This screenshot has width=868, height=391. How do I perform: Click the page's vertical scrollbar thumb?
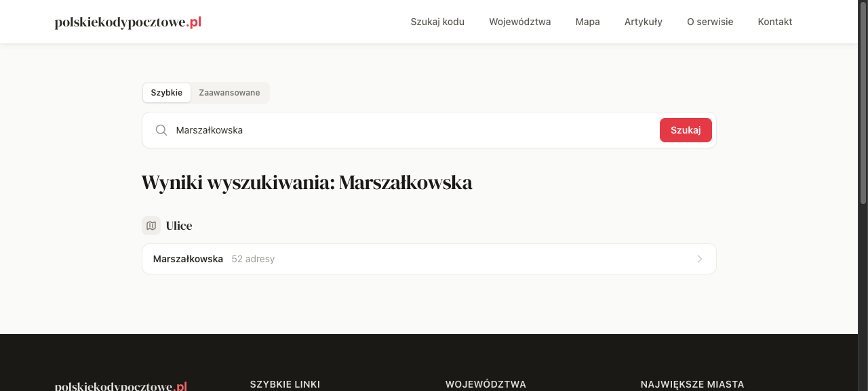(863, 102)
